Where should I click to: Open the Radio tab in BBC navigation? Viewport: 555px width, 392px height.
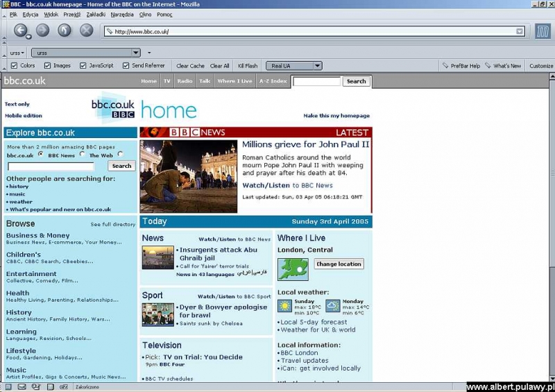point(185,81)
